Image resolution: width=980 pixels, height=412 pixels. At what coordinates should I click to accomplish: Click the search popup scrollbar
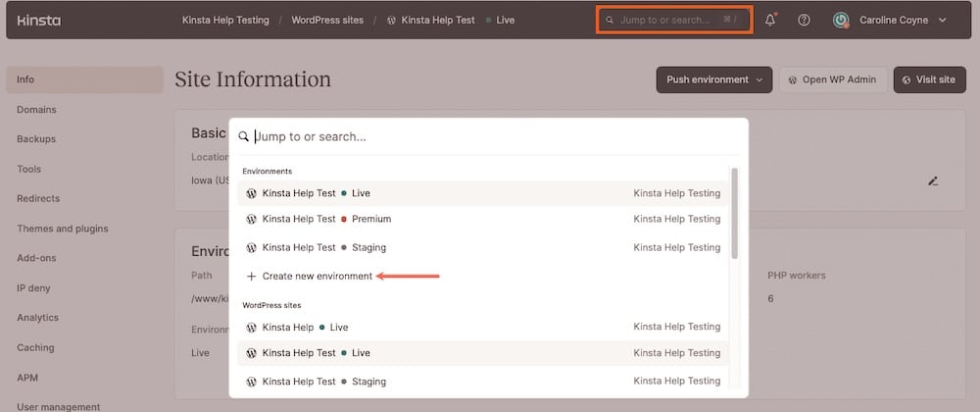pyautogui.click(x=735, y=213)
